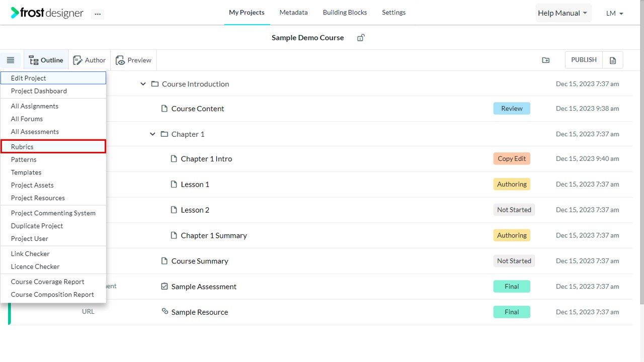Click the link icon of Sample Resource

165,312
